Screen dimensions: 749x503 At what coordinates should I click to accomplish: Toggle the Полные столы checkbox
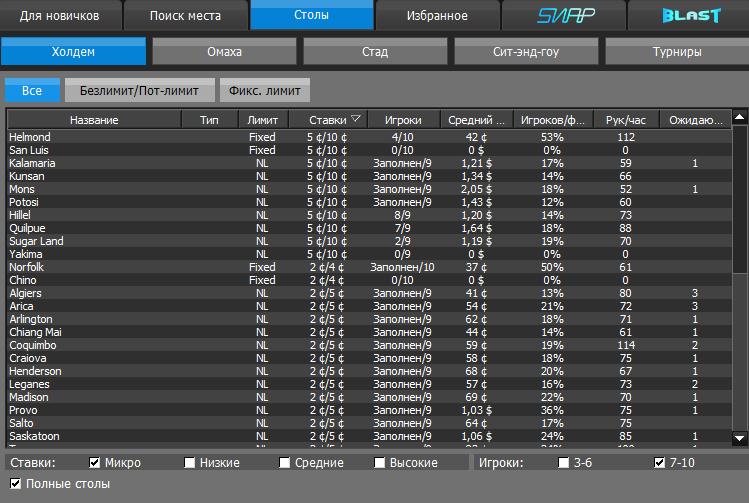click(x=15, y=484)
